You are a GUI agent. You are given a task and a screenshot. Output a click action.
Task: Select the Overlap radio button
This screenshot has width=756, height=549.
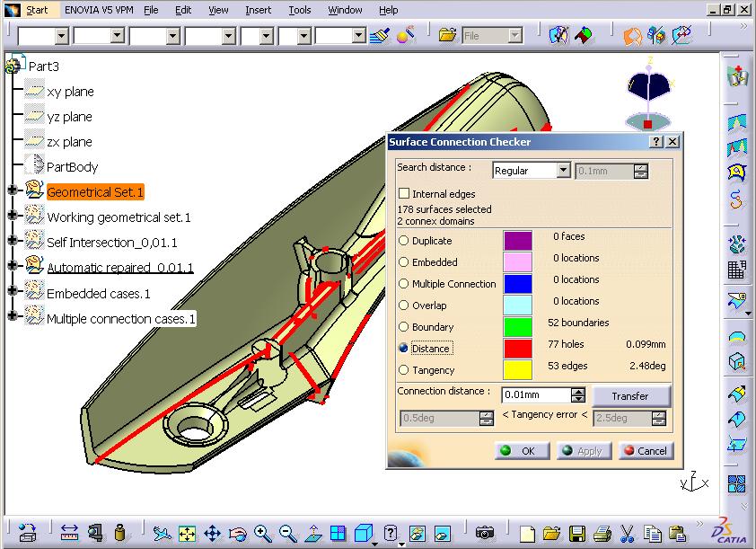pyautogui.click(x=403, y=305)
